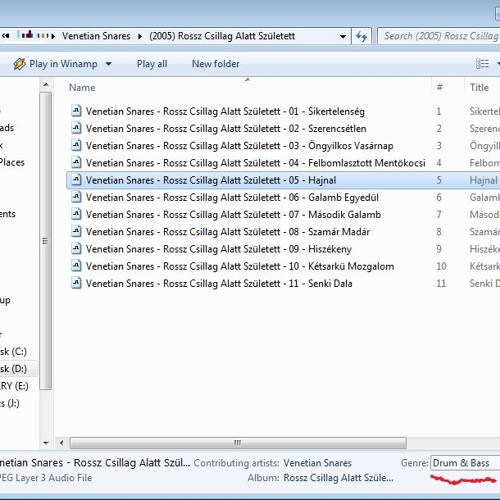Select file 10 - Kétsarkü Mozgalom
Screen dimensions: 500x500
[x=240, y=266]
